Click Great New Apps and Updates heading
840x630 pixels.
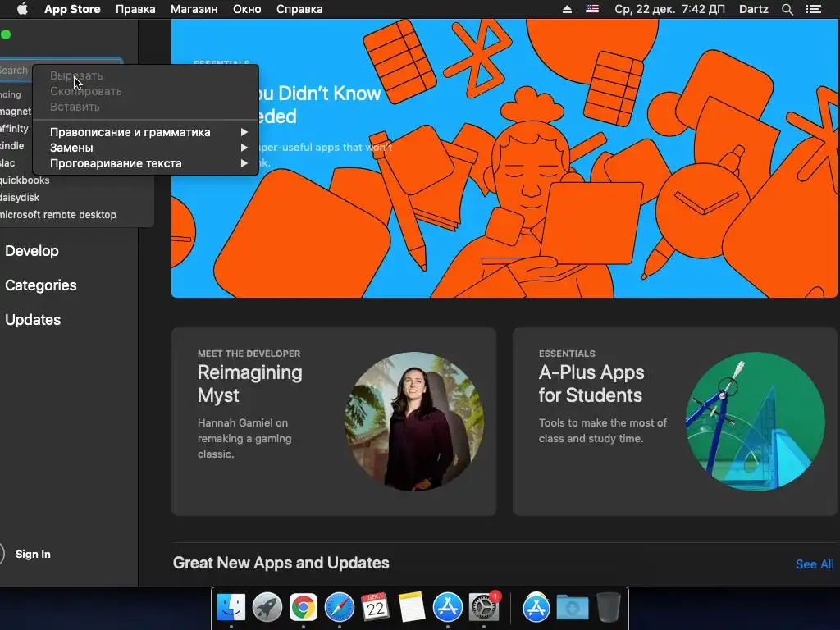click(281, 563)
